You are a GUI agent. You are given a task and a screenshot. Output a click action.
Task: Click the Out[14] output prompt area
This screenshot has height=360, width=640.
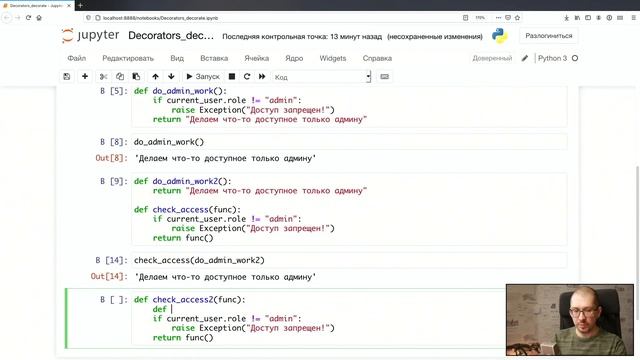[x=109, y=277]
